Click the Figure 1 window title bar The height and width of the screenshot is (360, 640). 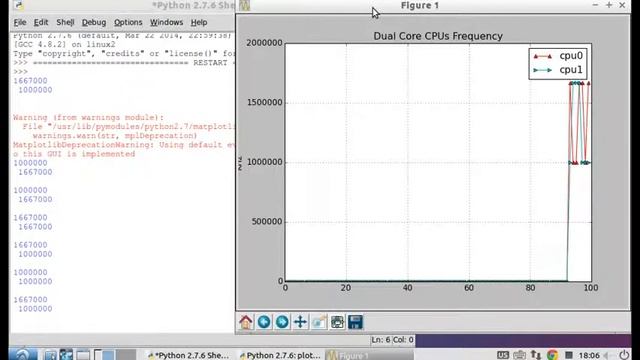420,5
